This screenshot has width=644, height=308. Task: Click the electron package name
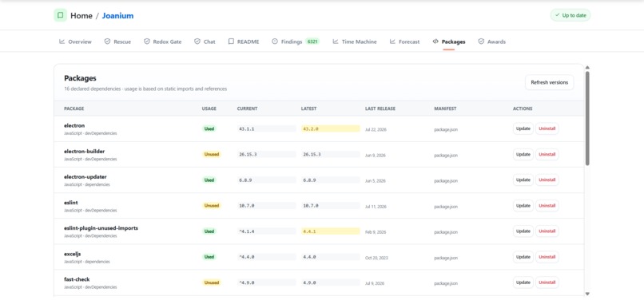(74, 125)
